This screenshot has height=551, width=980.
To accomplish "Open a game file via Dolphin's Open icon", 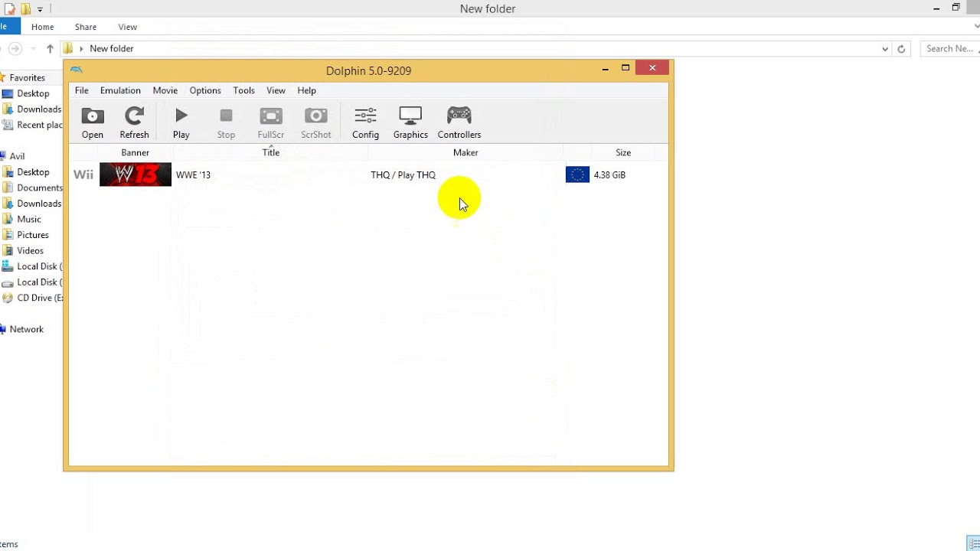I will (x=93, y=122).
